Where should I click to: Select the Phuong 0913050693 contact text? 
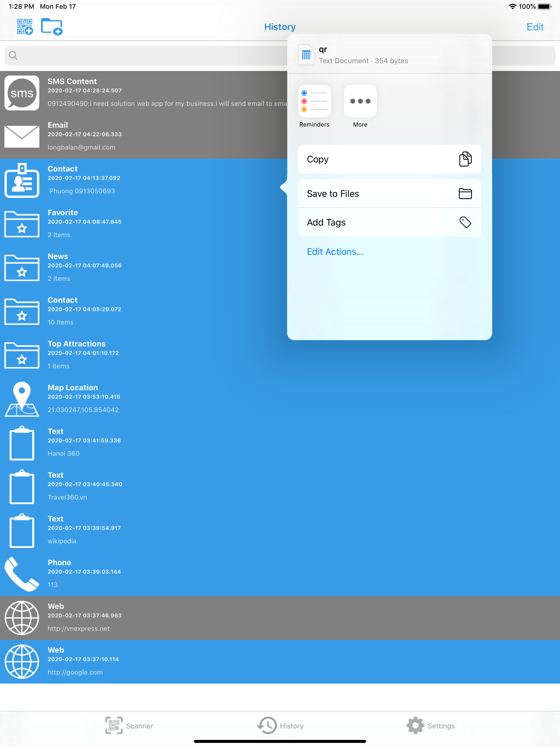pyautogui.click(x=82, y=191)
